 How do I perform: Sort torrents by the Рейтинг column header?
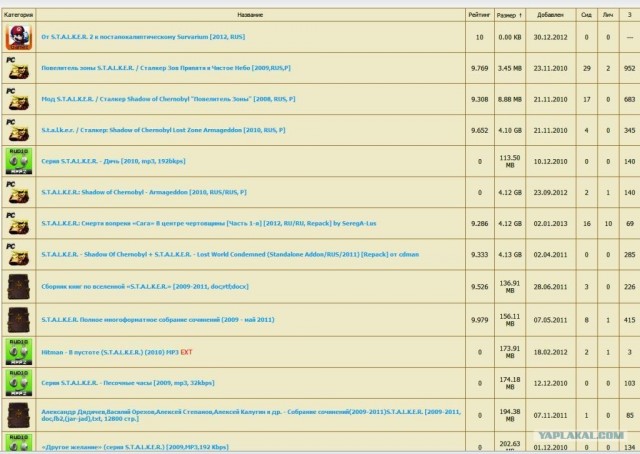479,15
